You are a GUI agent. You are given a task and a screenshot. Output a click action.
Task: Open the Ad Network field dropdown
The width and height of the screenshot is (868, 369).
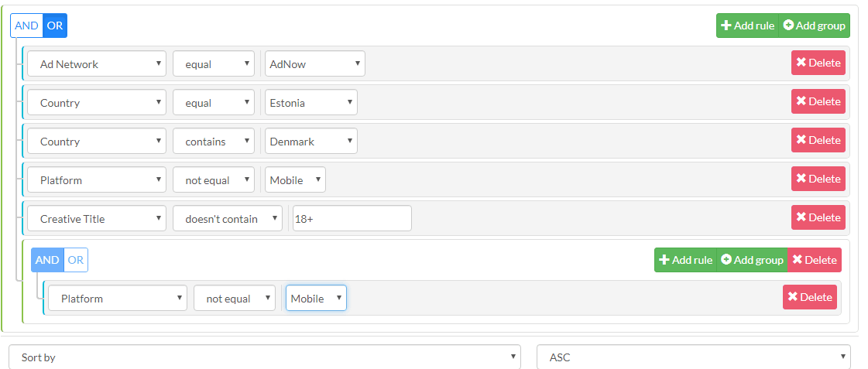[97, 64]
